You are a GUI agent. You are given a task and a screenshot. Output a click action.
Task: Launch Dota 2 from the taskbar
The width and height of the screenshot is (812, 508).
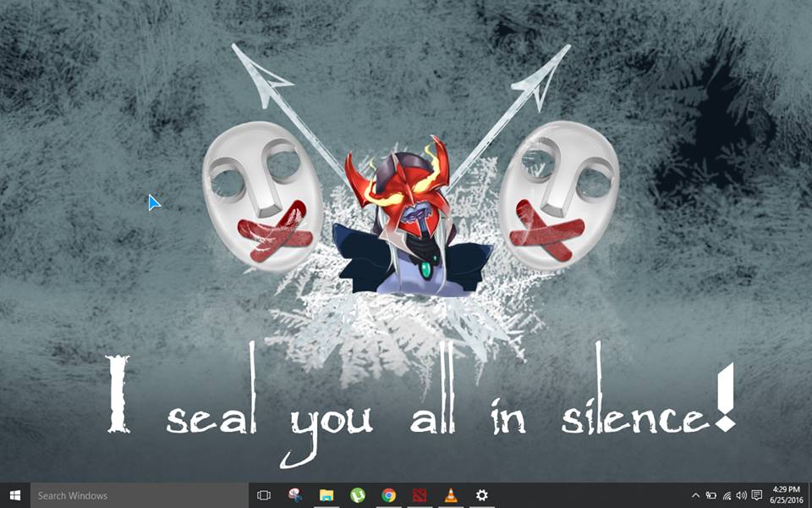click(420, 495)
